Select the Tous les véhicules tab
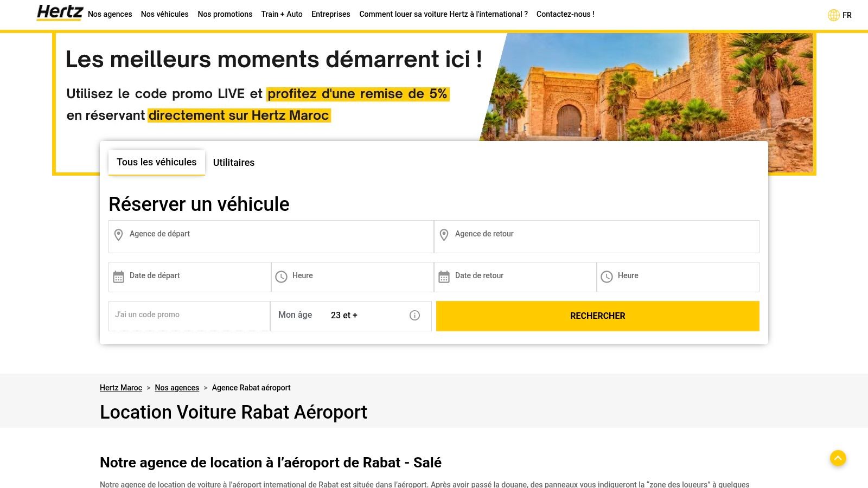 (156, 162)
